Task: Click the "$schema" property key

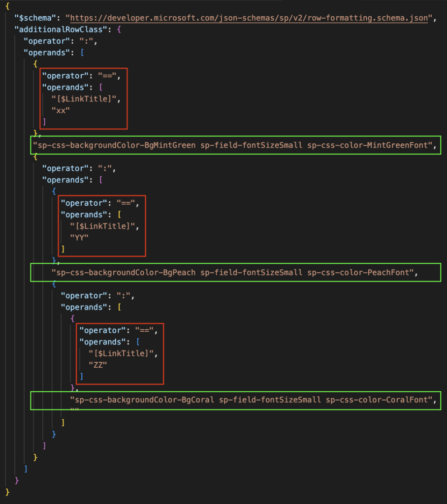Action: (x=33, y=18)
